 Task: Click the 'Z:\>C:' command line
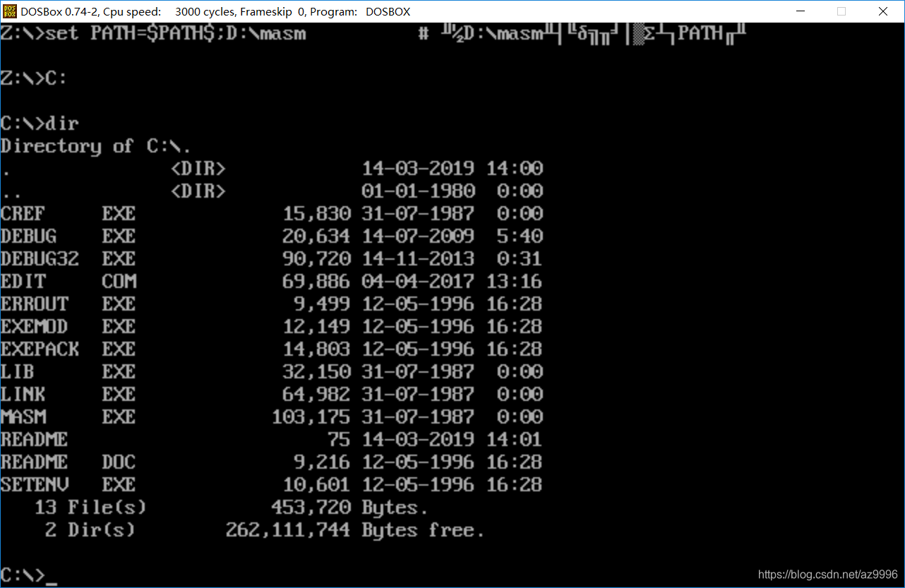coord(34,78)
